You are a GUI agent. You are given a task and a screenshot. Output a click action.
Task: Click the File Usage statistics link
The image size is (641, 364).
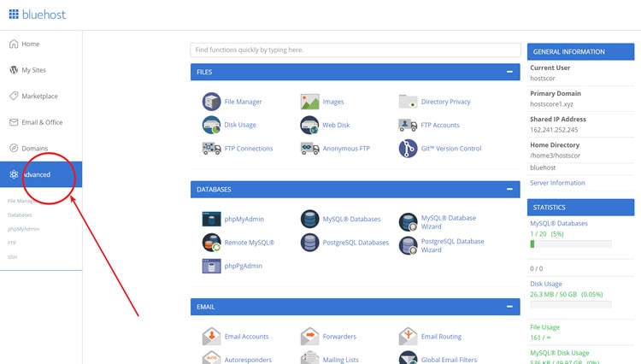pos(544,326)
